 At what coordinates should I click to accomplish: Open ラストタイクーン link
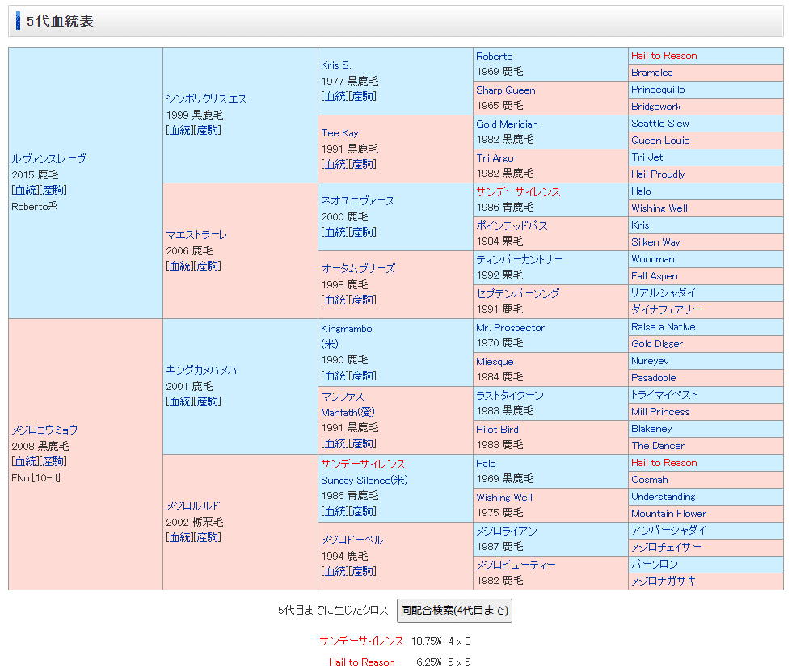click(x=510, y=395)
